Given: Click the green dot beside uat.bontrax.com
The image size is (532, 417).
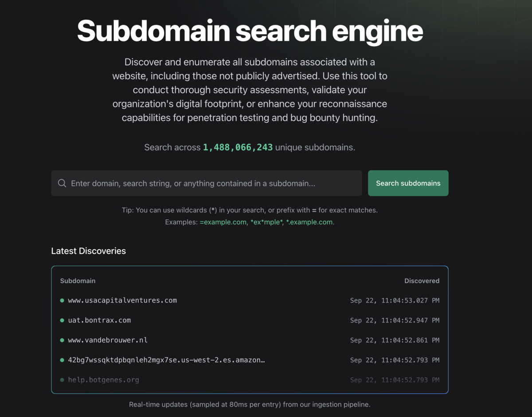Looking at the screenshot, I should 62,320.
